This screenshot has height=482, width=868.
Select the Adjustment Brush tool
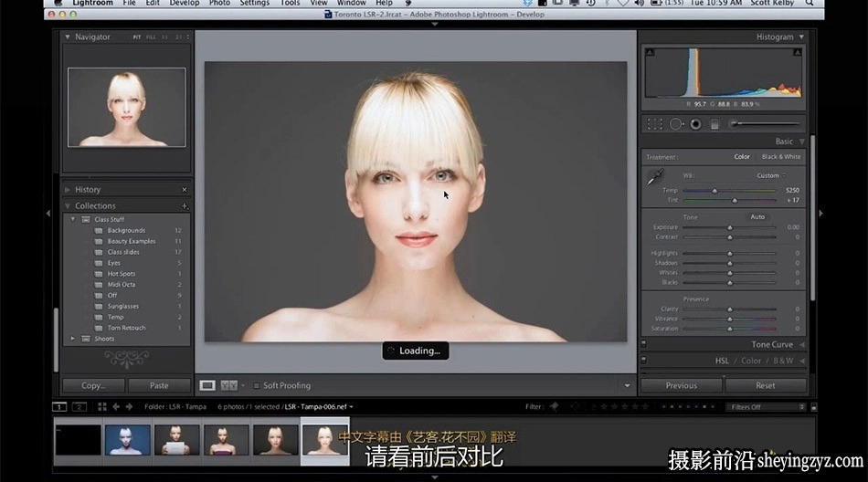coord(765,124)
